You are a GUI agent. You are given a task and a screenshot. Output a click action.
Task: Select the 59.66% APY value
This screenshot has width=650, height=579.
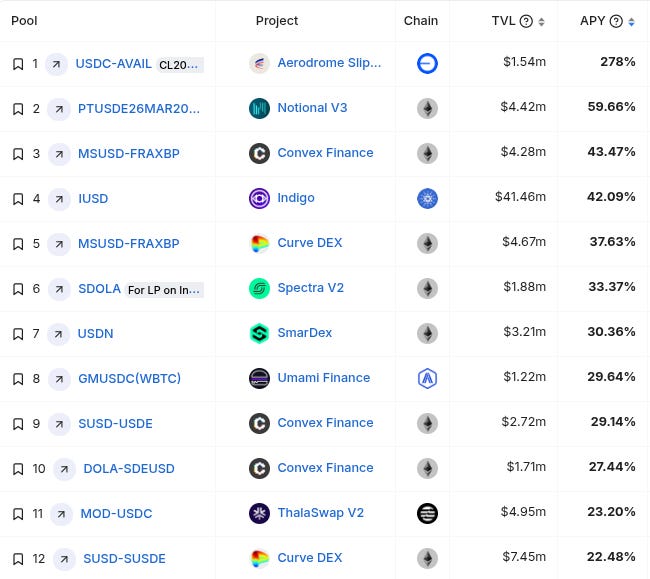coord(611,107)
